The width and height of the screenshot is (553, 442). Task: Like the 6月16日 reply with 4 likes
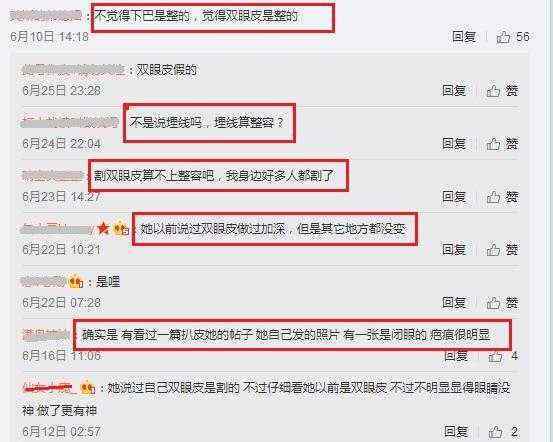(495, 356)
